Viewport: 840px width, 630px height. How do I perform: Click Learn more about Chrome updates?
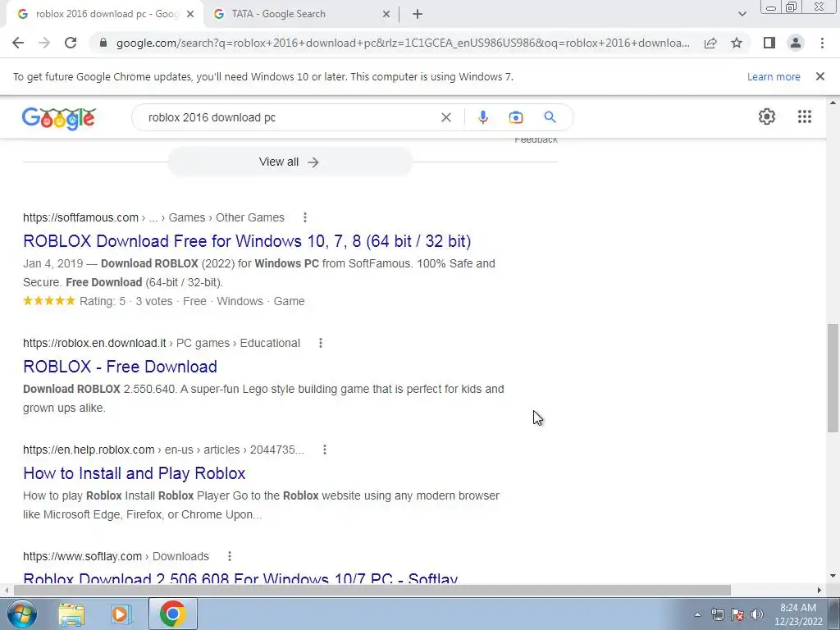(774, 76)
